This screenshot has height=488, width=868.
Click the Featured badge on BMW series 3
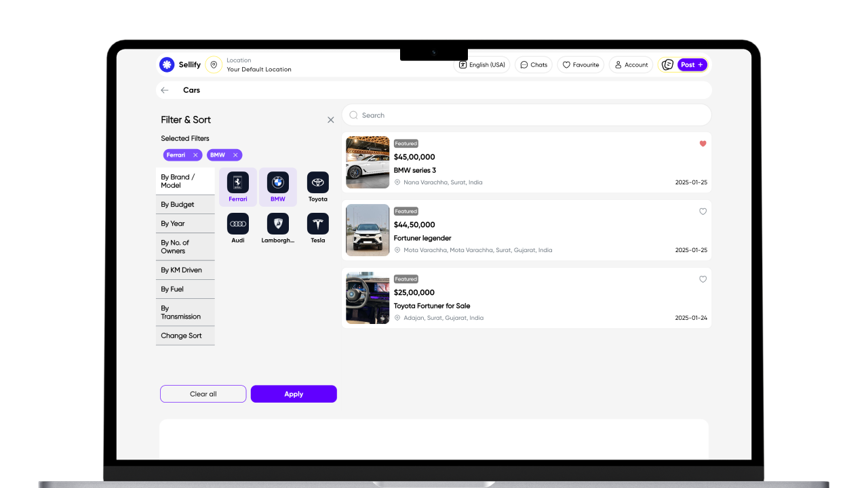pos(406,144)
